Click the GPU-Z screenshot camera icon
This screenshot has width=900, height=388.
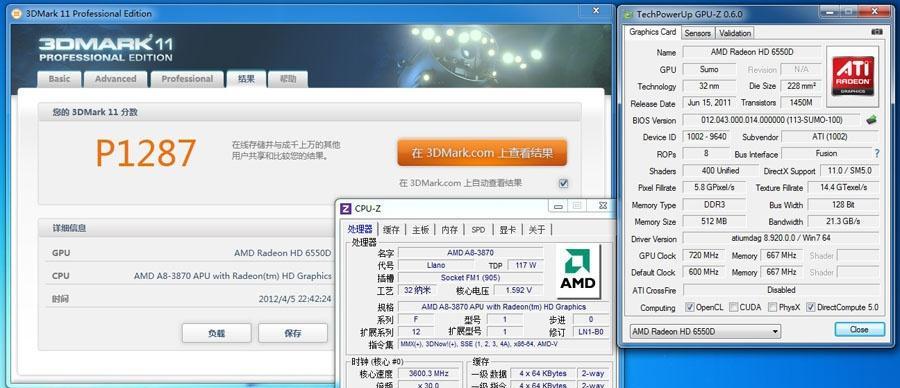coord(876,32)
